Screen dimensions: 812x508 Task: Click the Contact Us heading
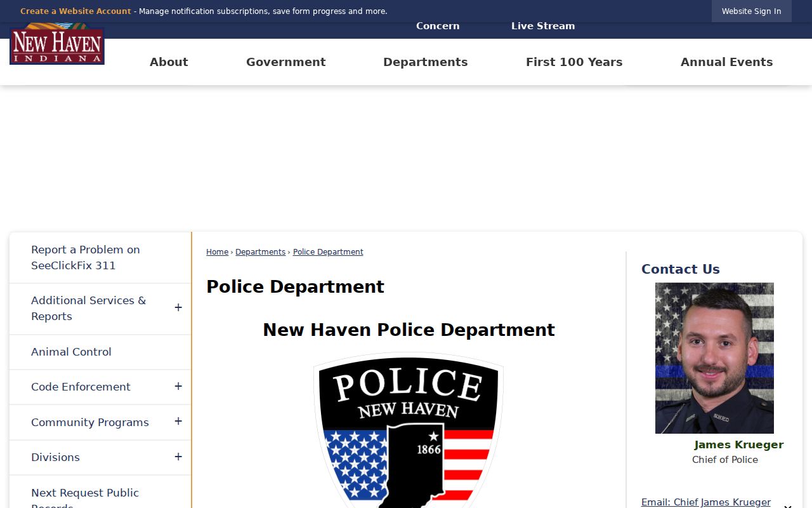[681, 269]
